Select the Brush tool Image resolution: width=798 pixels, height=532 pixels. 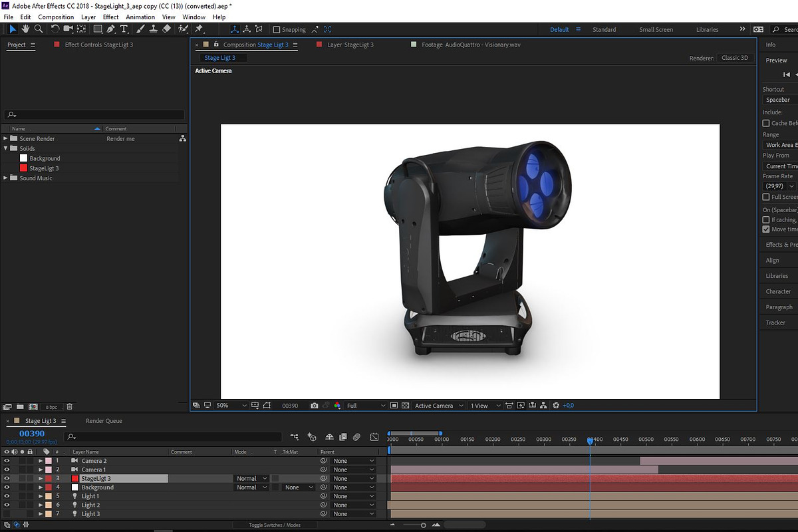140,29
